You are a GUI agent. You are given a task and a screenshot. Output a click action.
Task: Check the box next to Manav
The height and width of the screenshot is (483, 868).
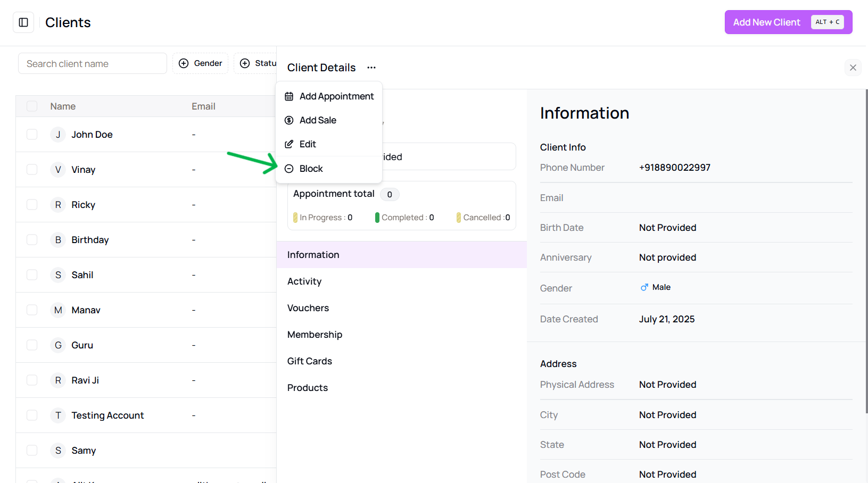pyautogui.click(x=32, y=310)
